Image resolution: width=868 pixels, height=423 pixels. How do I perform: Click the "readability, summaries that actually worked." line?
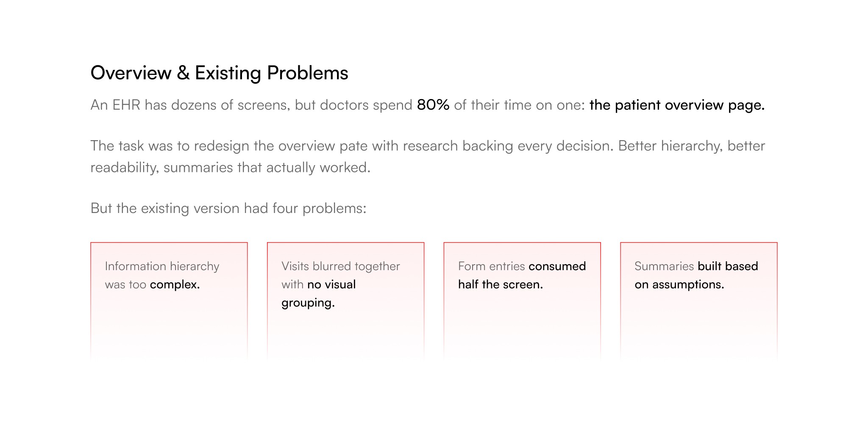coord(230,168)
